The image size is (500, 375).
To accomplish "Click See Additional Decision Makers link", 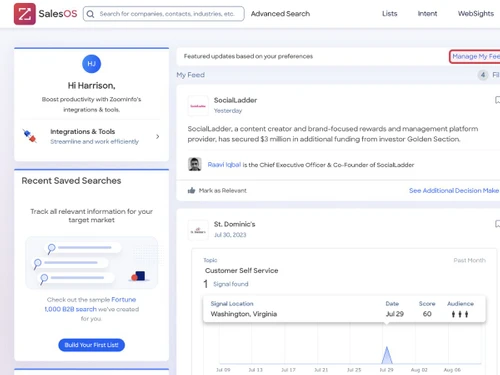I will pyautogui.click(x=454, y=190).
